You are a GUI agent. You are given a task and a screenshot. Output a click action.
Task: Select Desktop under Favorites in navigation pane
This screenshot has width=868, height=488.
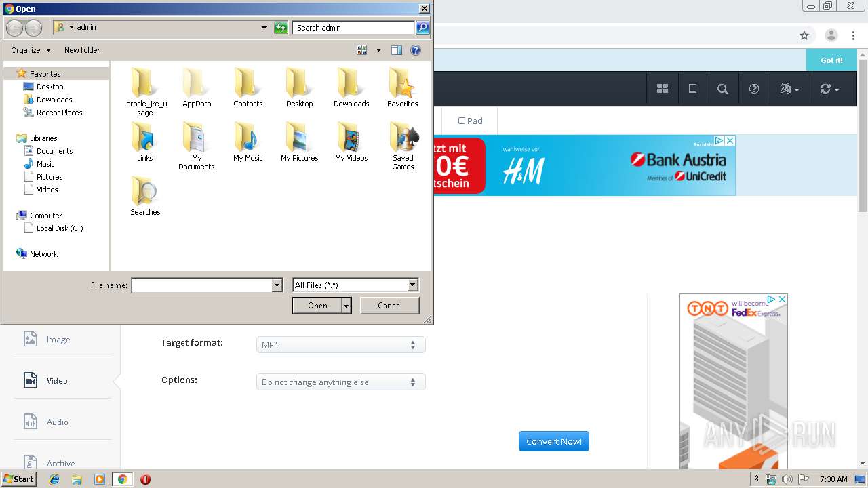click(44, 87)
